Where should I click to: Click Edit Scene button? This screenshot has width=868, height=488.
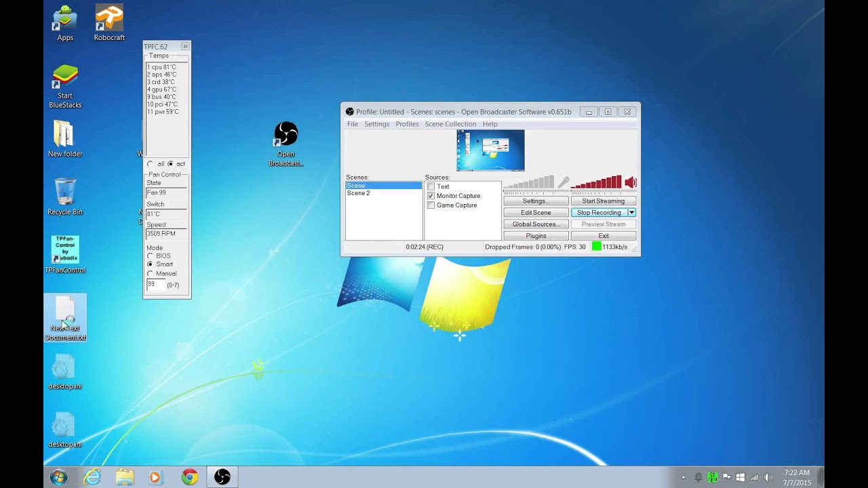click(536, 213)
